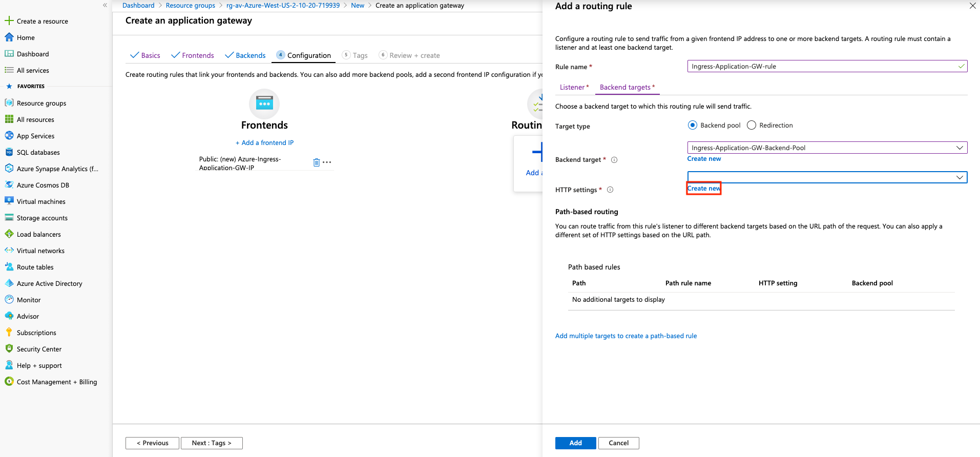This screenshot has height=457, width=980.
Task: Click the Dashboard icon in sidebar
Action: click(x=9, y=54)
